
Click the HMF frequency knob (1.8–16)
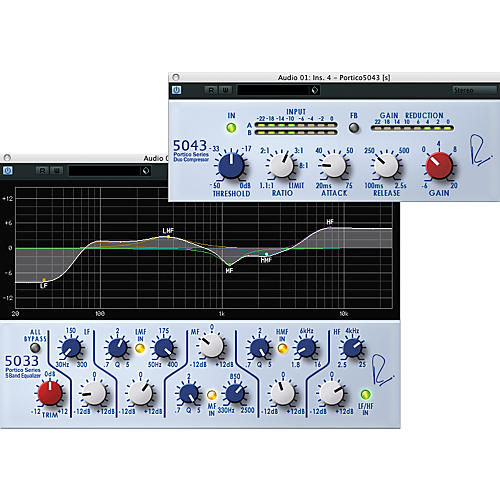(306, 348)
